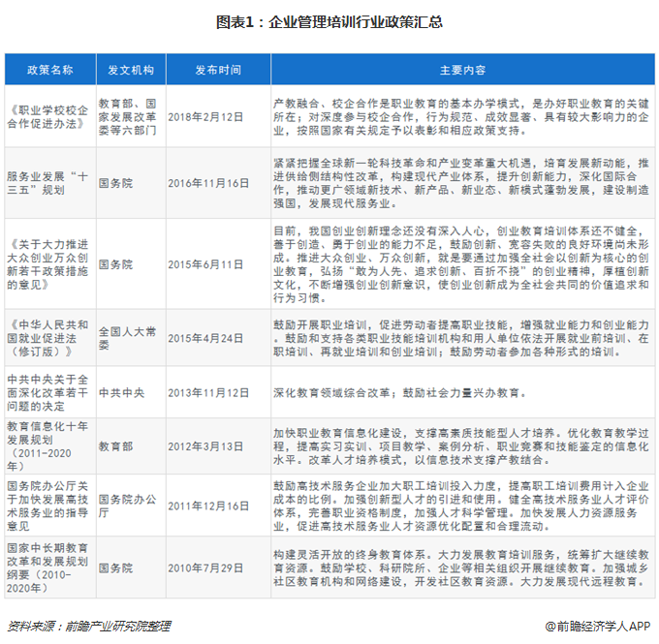
Task: Click the date cell 2016年11月16日
Action: 209,184
